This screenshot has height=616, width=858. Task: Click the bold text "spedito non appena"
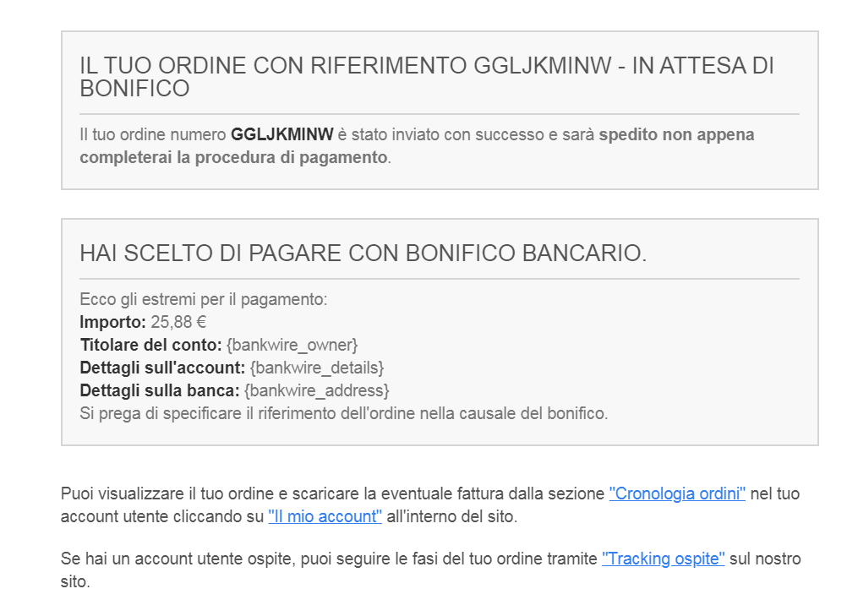[676, 134]
